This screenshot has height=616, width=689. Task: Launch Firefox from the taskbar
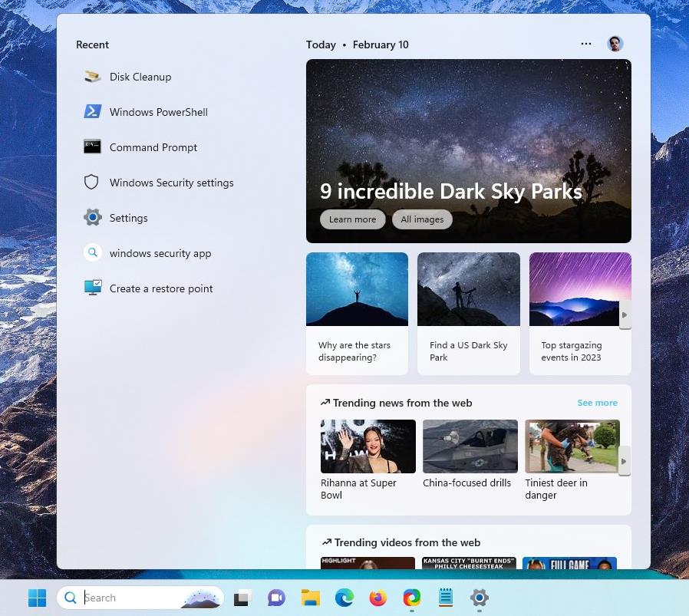[377, 598]
